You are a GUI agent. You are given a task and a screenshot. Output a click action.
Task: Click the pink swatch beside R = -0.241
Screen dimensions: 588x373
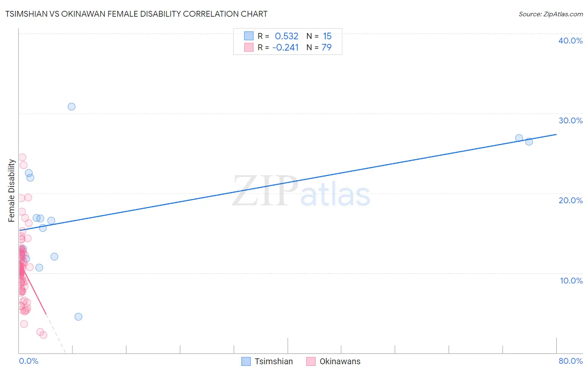coord(249,47)
